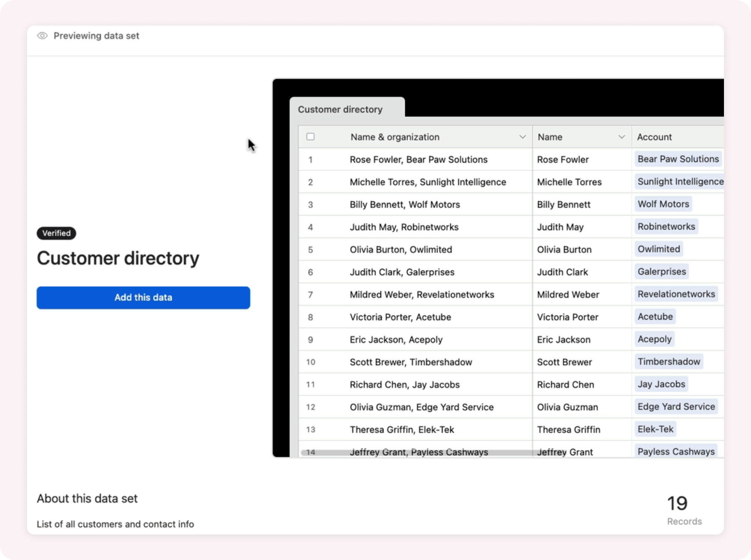Click the Previewing data set label
Image resolution: width=751 pixels, height=560 pixels.
[x=96, y=36]
